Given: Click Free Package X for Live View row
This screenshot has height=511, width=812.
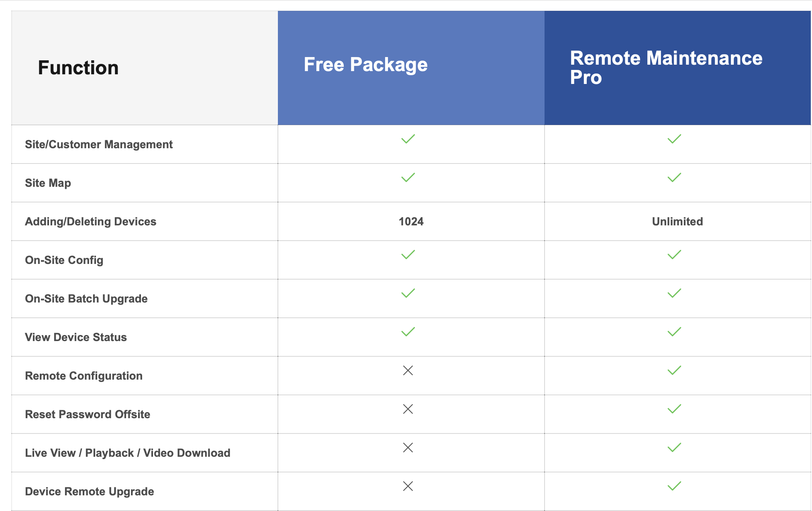Looking at the screenshot, I should (x=408, y=448).
